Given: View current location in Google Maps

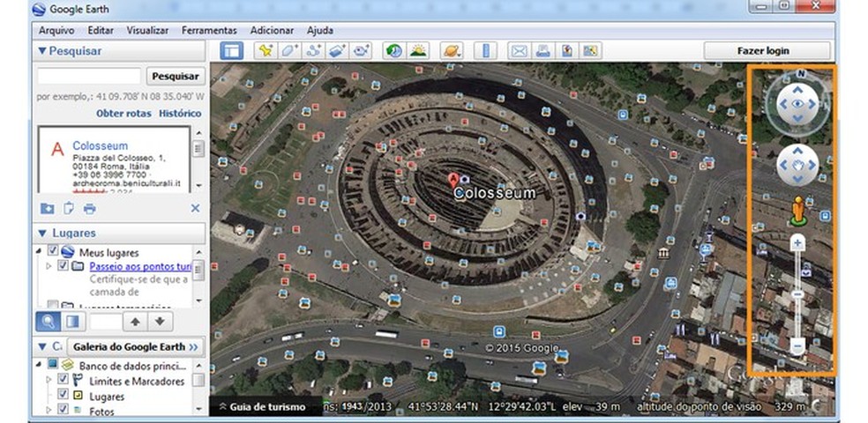Looking at the screenshot, I should coord(590,51).
